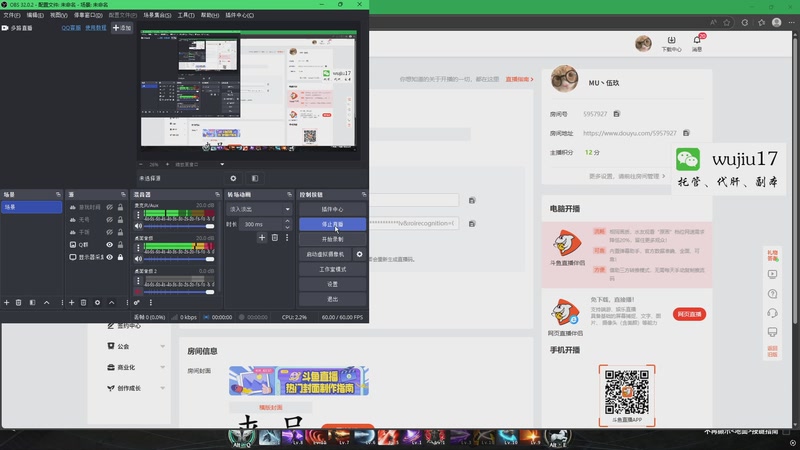Open the fade transition type dropdown
Image resolution: width=800 pixels, height=450 pixels.
pyautogui.click(x=259, y=209)
